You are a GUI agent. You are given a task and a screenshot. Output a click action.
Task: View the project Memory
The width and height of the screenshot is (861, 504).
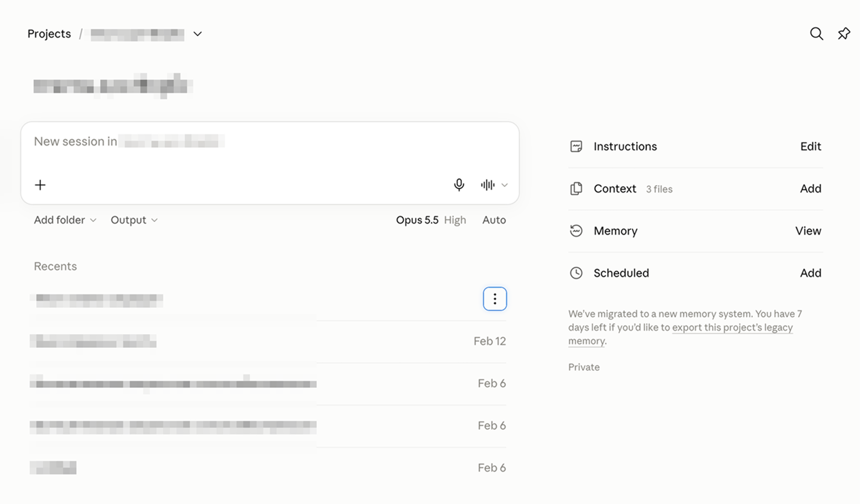tap(808, 231)
